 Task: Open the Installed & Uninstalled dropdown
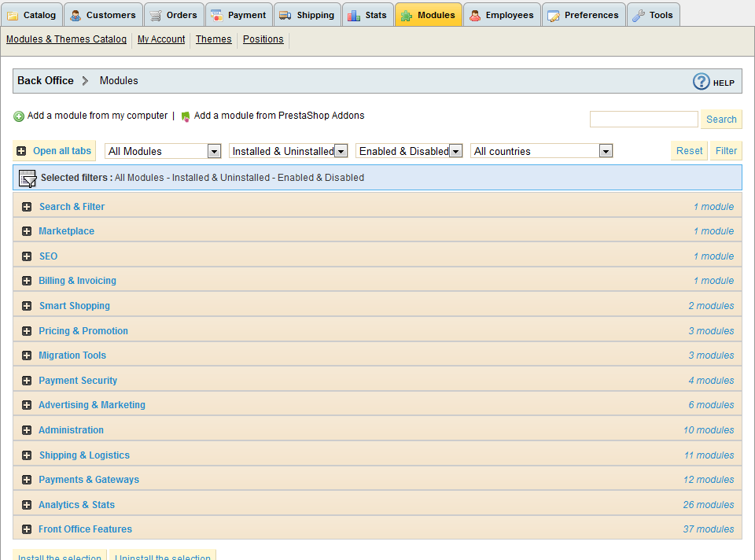[x=288, y=151]
